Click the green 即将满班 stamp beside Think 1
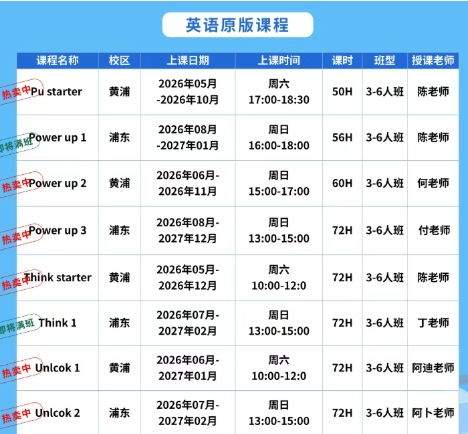Screen dimensions: 468x434 click(19, 326)
